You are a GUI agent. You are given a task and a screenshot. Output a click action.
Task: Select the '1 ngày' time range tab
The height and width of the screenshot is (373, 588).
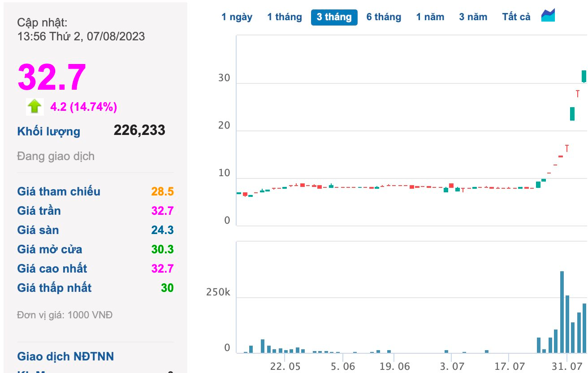[237, 17]
